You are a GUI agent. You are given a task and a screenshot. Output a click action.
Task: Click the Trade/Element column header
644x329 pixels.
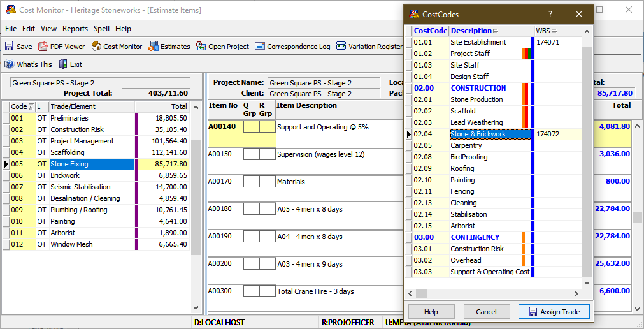[x=91, y=106]
